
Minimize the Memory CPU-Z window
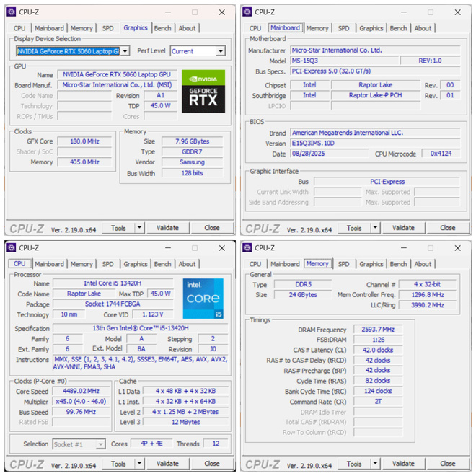[404, 248]
